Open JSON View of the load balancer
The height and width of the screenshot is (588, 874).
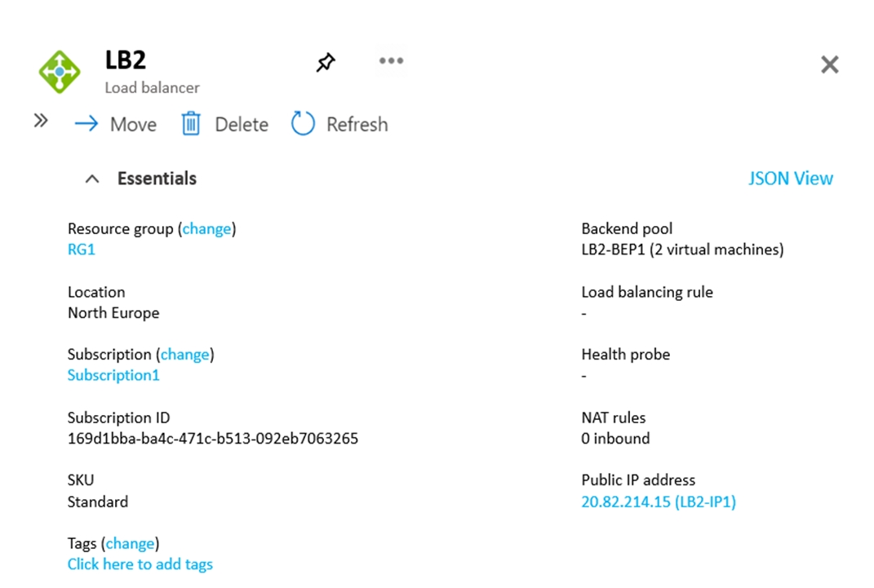(790, 178)
